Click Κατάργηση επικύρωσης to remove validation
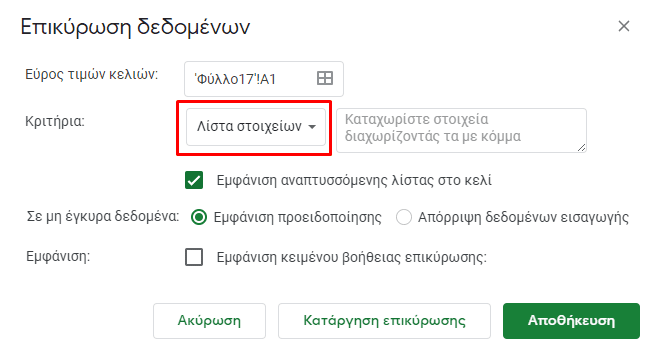The image size is (660, 360). [384, 321]
